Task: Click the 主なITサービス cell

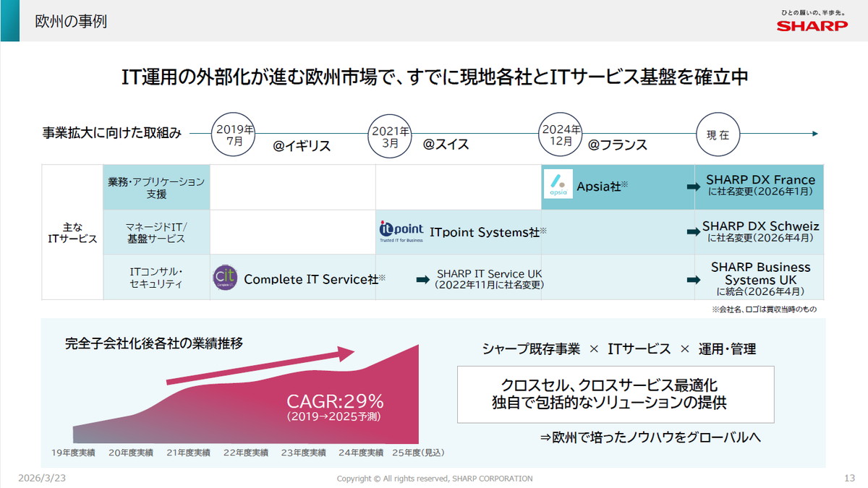Action: [x=72, y=232]
